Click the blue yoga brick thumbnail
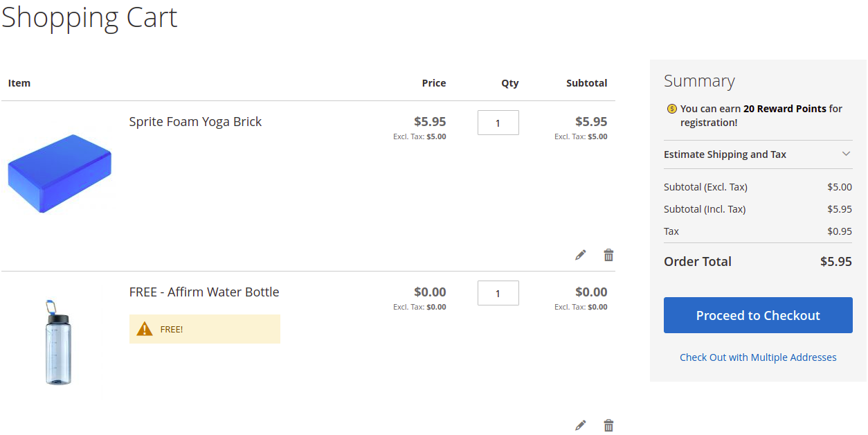 (60, 173)
